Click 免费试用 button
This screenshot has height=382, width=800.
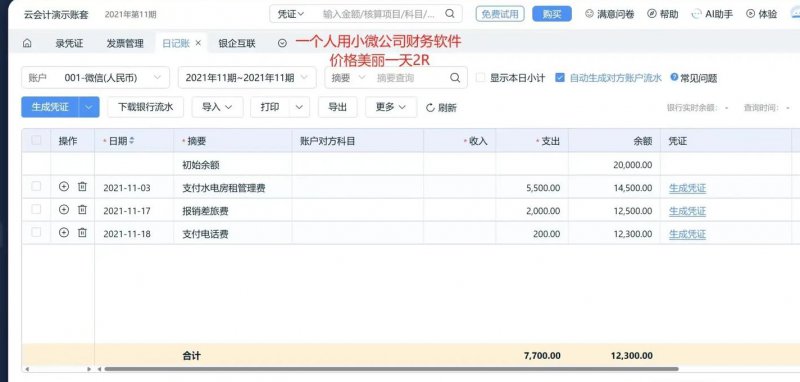pos(500,14)
